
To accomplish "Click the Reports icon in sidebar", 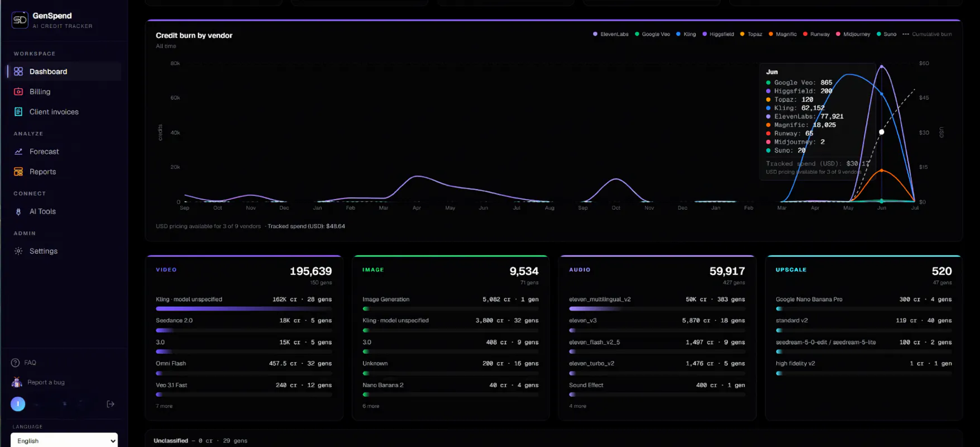I will click(x=18, y=172).
